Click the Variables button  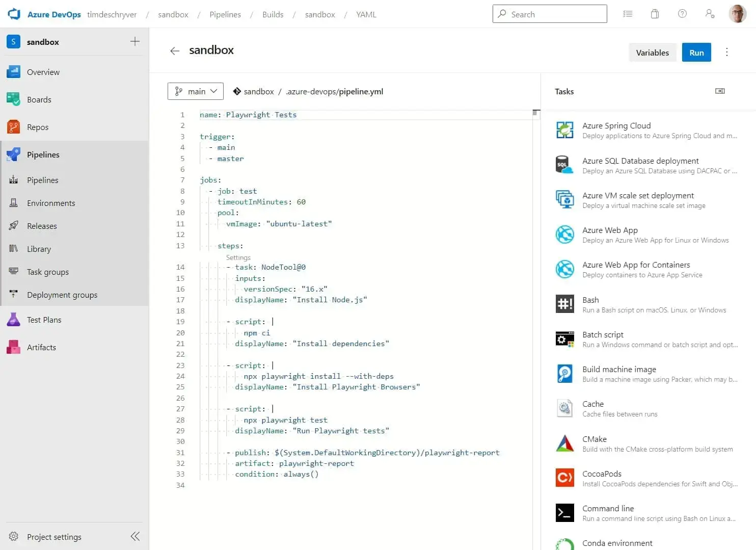tap(652, 53)
